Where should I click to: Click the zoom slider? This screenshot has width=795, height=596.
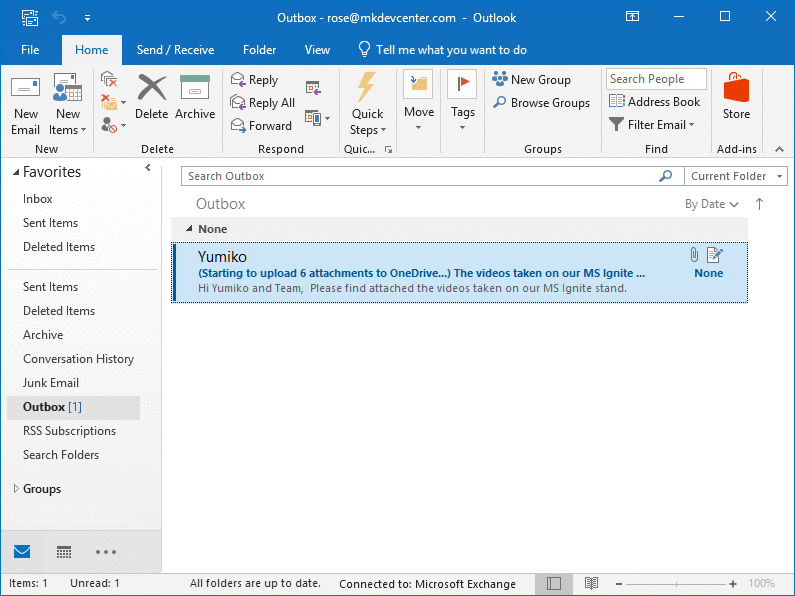(676, 584)
